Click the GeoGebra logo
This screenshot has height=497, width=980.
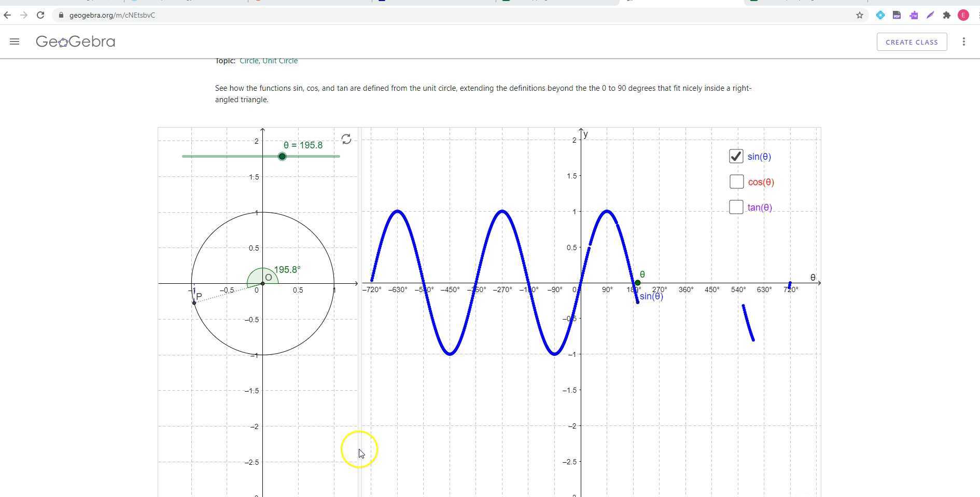(75, 42)
